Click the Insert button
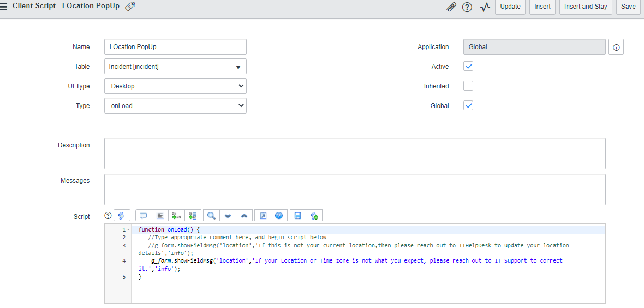Image resolution: width=644 pixels, height=308 pixels. 542,7
